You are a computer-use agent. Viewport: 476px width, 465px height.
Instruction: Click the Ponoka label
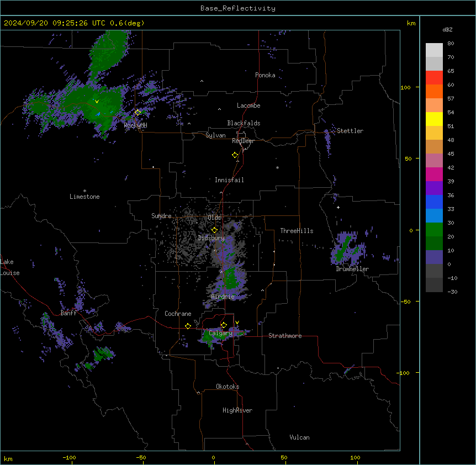[x=265, y=75]
